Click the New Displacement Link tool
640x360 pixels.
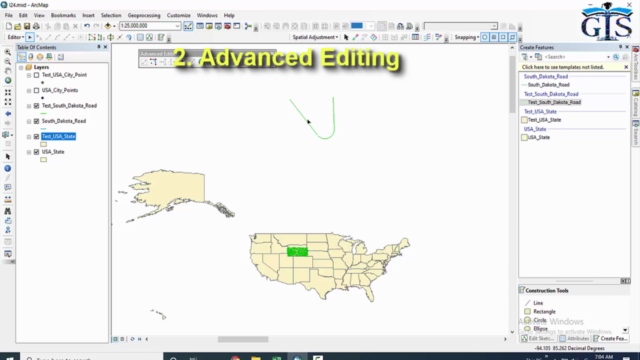(356, 37)
